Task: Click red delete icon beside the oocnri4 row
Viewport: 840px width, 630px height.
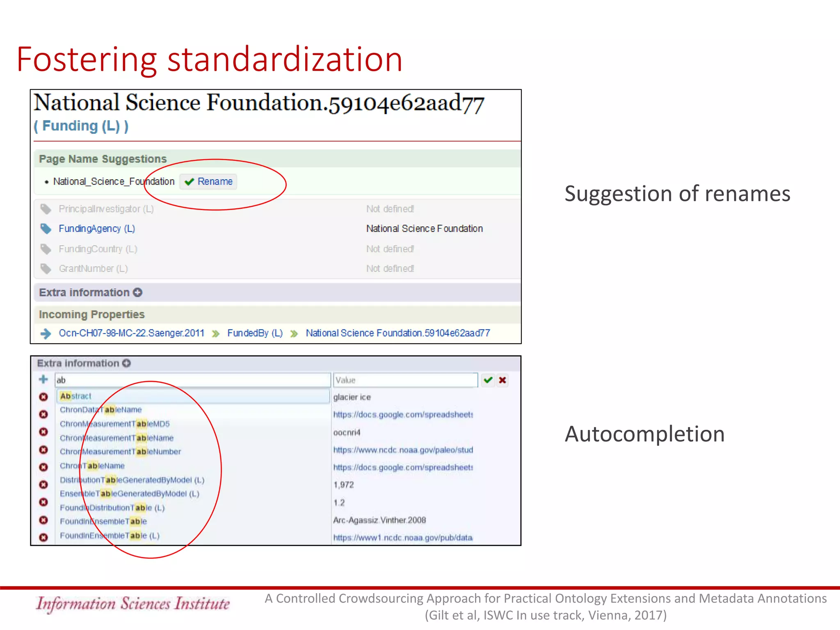Action: coord(43,432)
